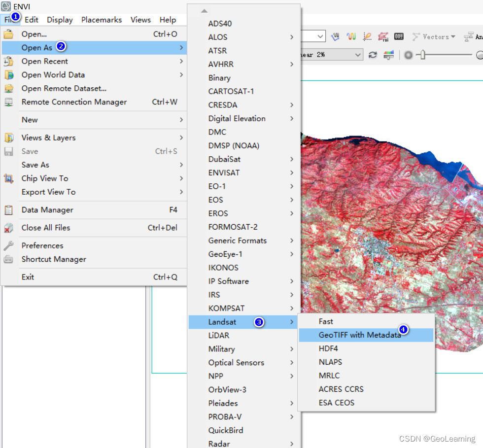Click the Data Manager clipboard icon
This screenshot has height=448, width=483.
9,210
